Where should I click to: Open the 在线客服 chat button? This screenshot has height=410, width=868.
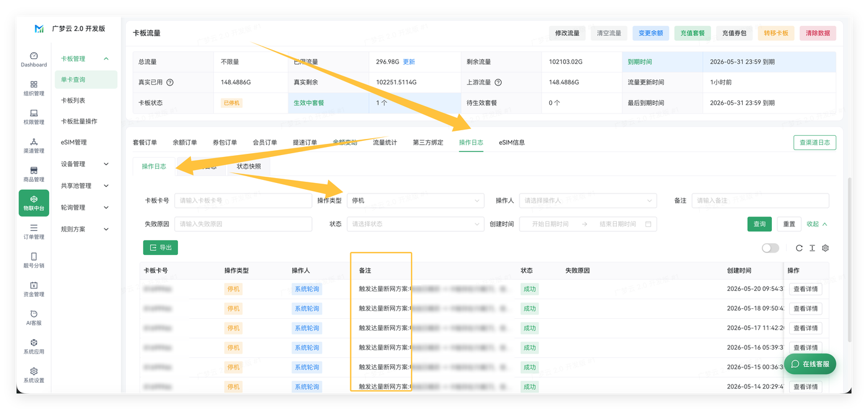(810, 364)
